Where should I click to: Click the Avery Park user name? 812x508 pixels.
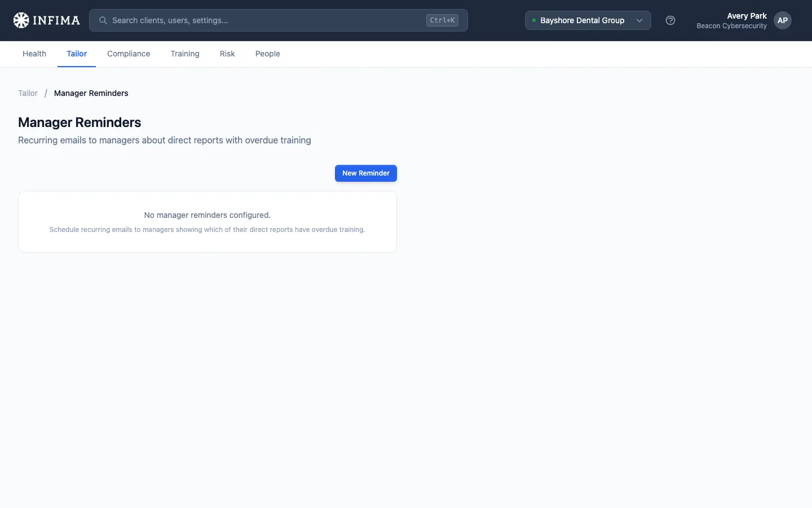tap(747, 16)
